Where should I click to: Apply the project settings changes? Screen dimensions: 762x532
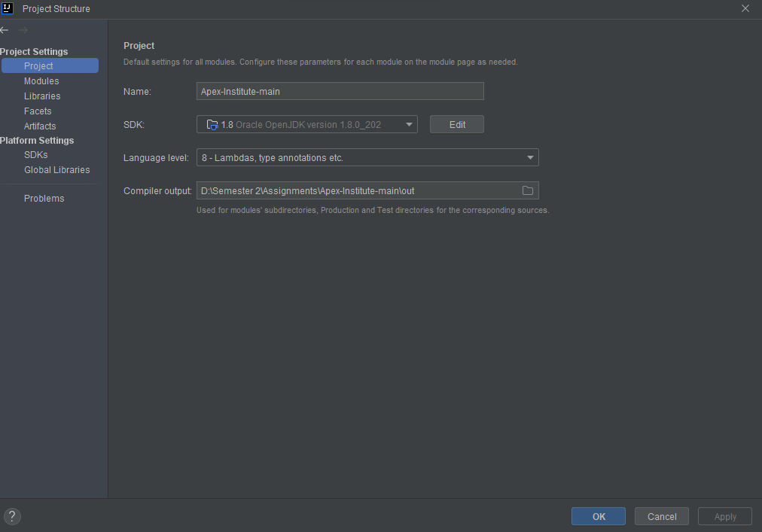pos(724,516)
